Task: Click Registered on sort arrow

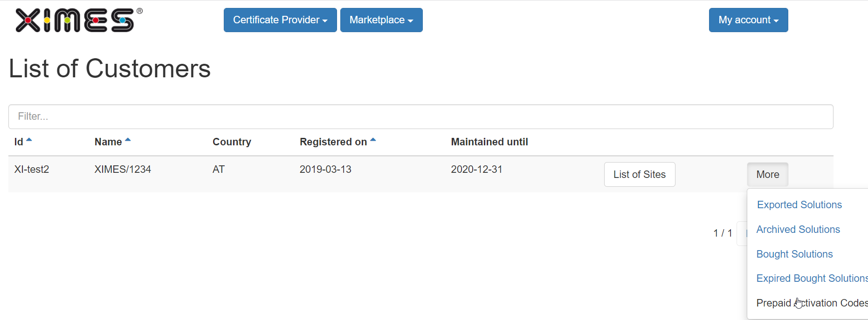Action: [x=373, y=140]
